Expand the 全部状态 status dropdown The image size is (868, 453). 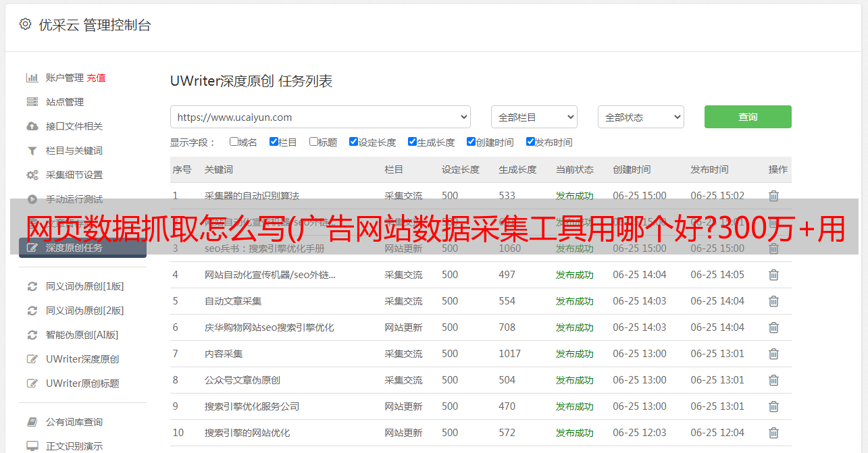641,117
